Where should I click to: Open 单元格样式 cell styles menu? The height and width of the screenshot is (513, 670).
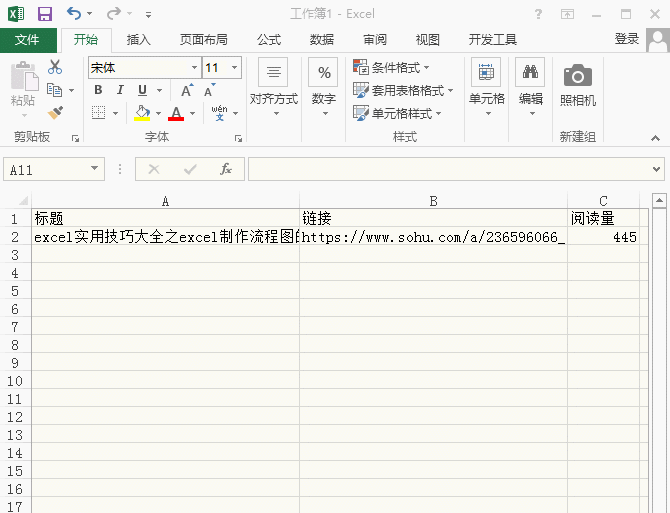coord(397,113)
